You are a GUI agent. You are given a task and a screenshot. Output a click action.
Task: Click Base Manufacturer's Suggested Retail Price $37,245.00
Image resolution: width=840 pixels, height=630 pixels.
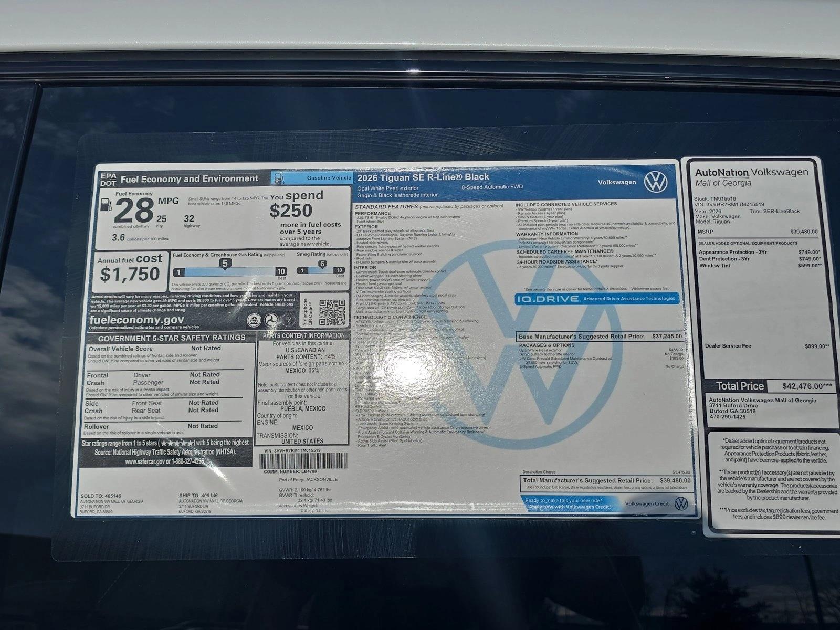[x=601, y=336]
